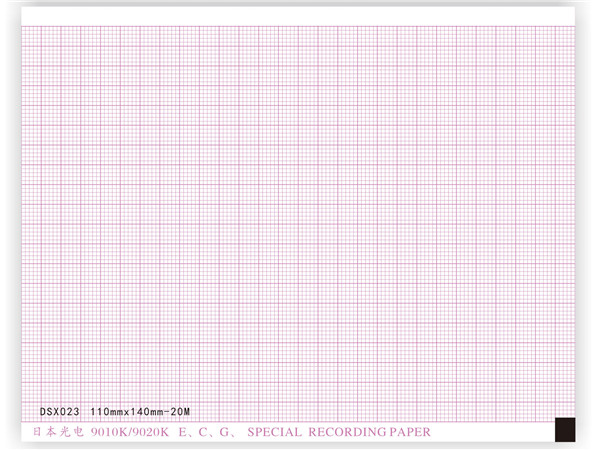The height and width of the screenshot is (450, 600).
Task: Click the word SPECIAL
Action: point(276,432)
